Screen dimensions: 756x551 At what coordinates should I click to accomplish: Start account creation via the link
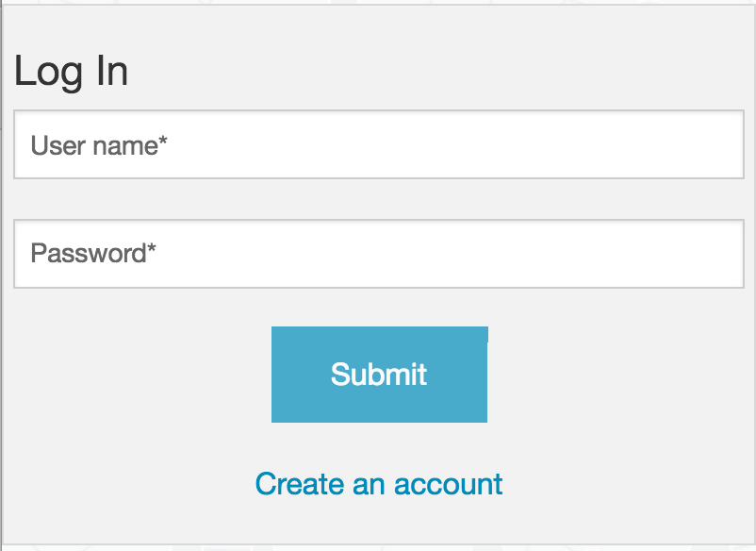[x=377, y=483]
